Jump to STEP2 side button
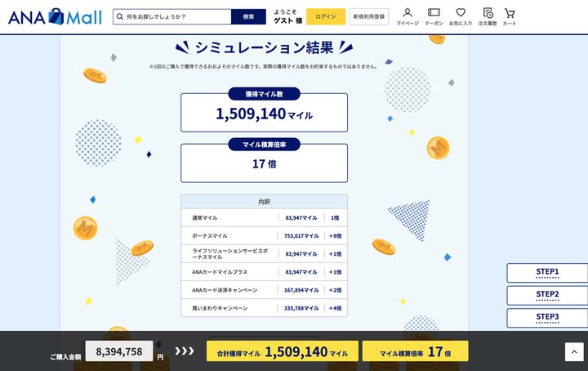This screenshot has height=371, width=588. pos(547,295)
